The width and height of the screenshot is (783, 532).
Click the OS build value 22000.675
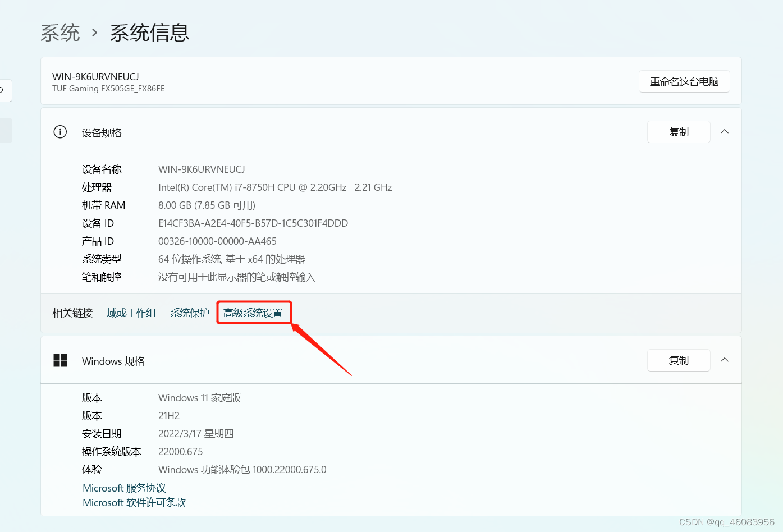(181, 452)
